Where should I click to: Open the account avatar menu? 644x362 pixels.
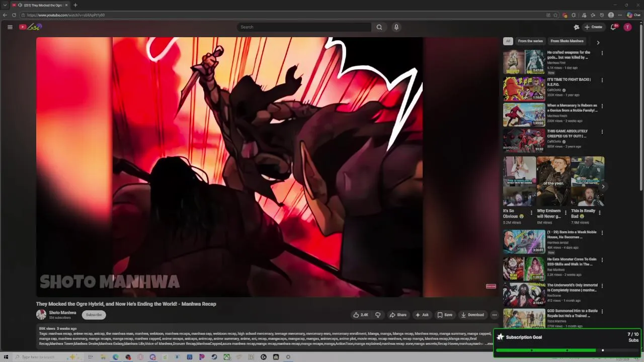(627, 27)
